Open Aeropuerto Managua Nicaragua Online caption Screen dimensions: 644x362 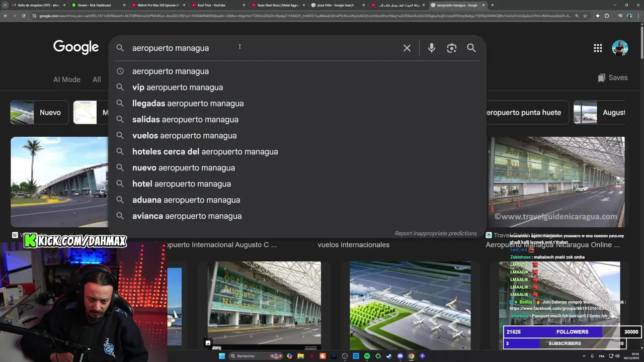[552, 245]
